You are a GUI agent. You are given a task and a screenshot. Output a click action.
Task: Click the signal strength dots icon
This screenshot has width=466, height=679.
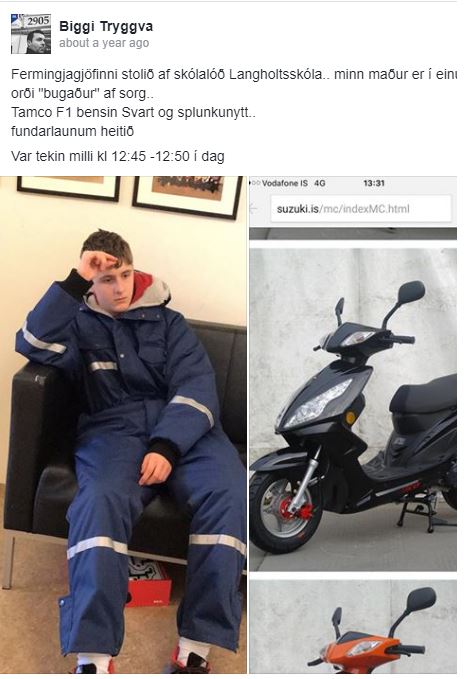click(x=255, y=183)
